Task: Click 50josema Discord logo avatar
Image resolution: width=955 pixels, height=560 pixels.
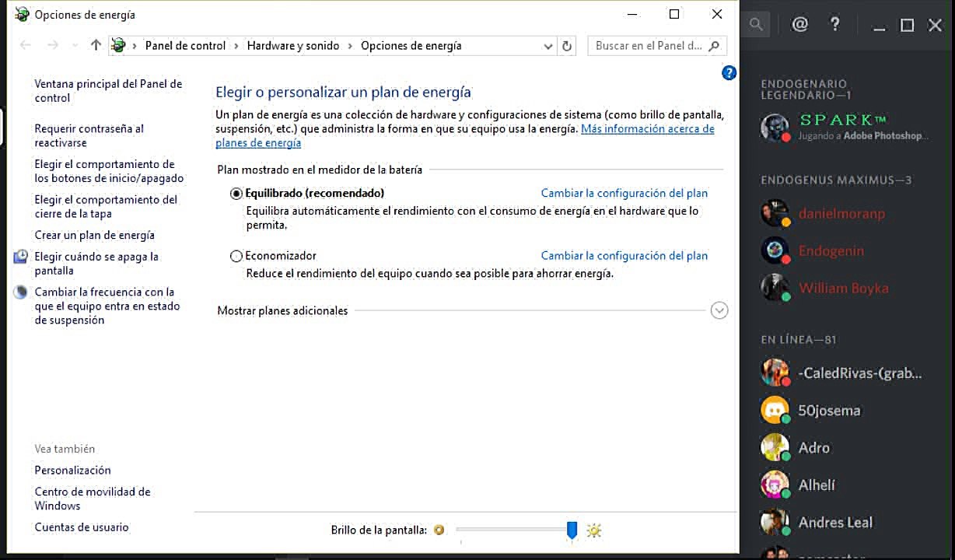Action: coord(775,410)
